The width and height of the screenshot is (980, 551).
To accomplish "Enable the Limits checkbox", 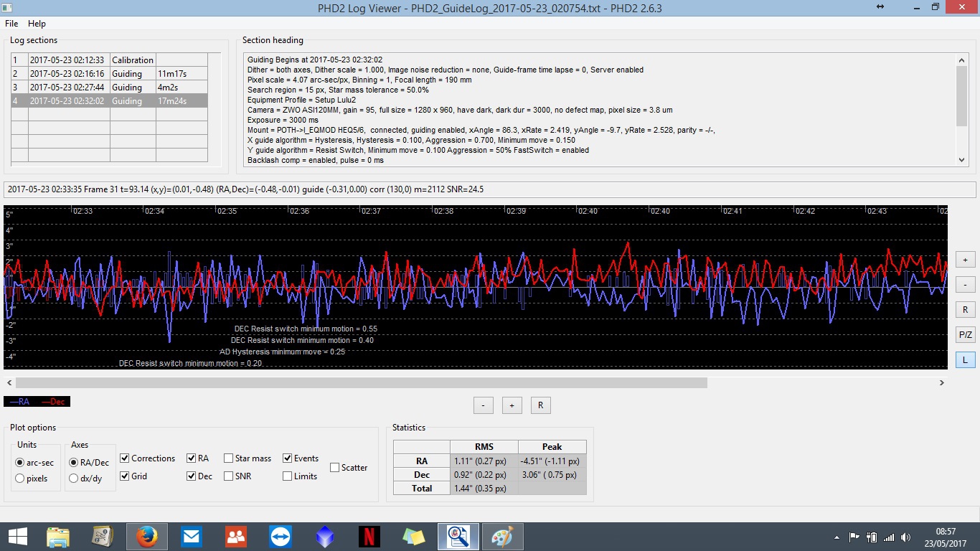I will pyautogui.click(x=288, y=476).
